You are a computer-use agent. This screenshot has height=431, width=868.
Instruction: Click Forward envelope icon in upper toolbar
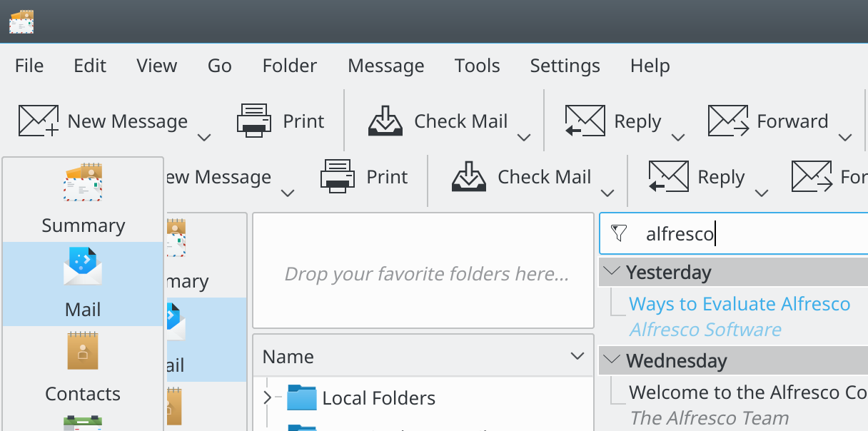tap(728, 121)
